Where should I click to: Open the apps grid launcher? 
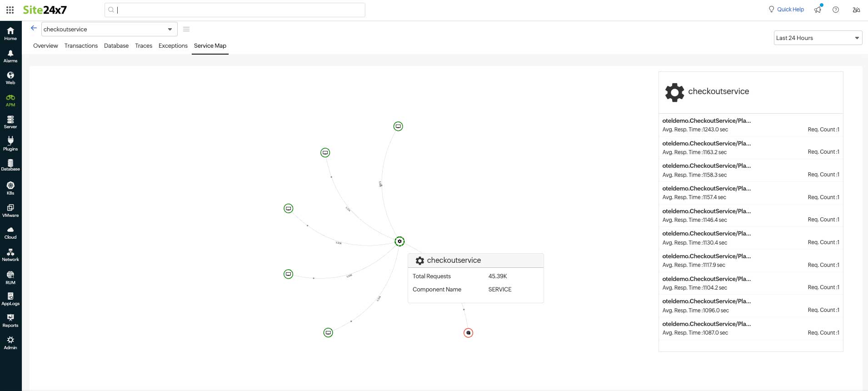pos(10,10)
